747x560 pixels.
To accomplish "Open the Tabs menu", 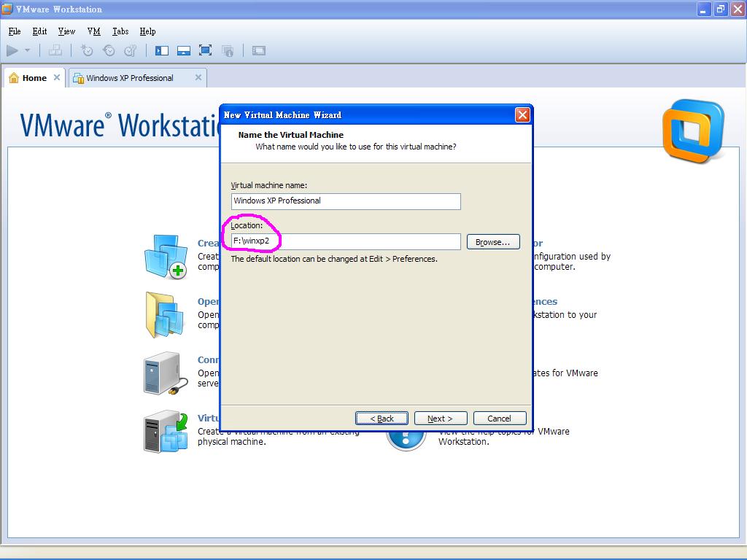I will (x=120, y=31).
